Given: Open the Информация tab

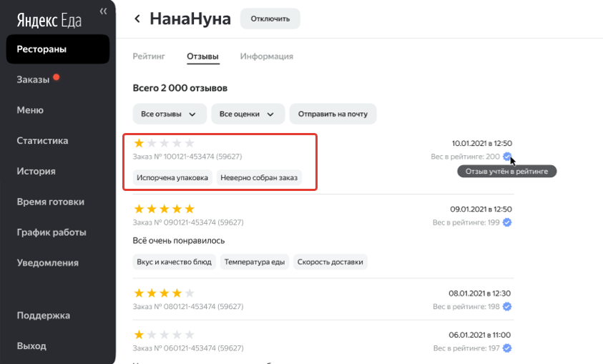Looking at the screenshot, I should [266, 56].
